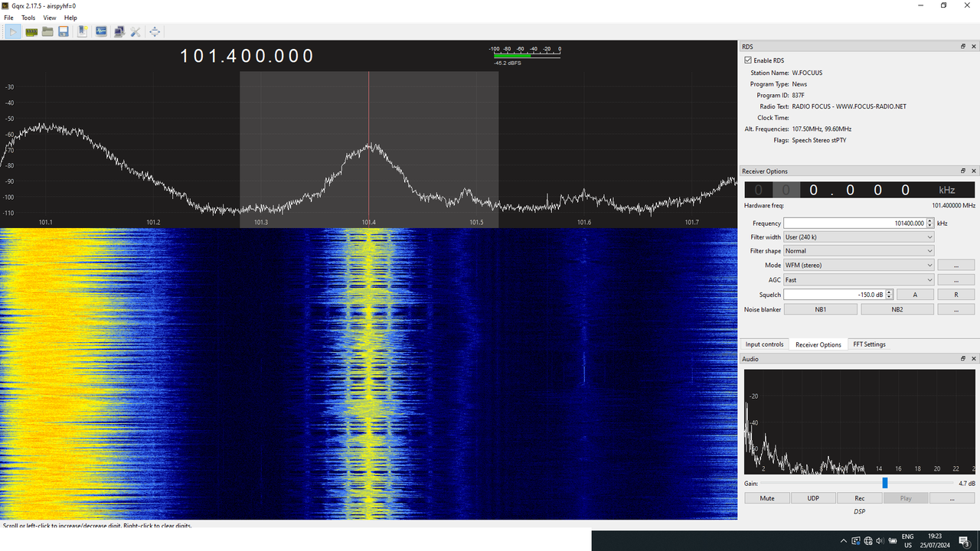Click the receiver offset kHz digit display

(859, 190)
